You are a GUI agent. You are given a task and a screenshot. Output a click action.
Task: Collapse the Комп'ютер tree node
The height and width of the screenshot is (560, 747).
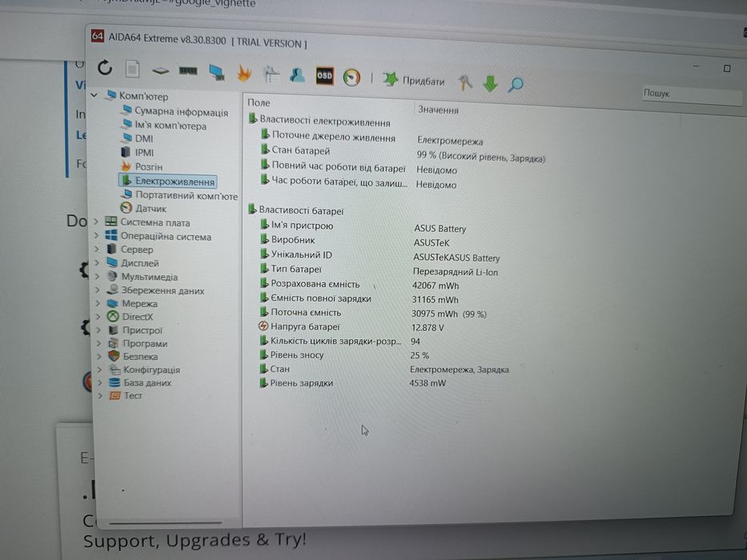[94, 95]
